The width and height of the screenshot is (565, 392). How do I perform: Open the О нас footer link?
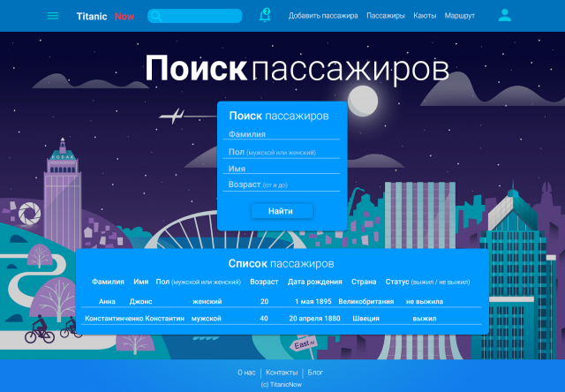(246, 373)
